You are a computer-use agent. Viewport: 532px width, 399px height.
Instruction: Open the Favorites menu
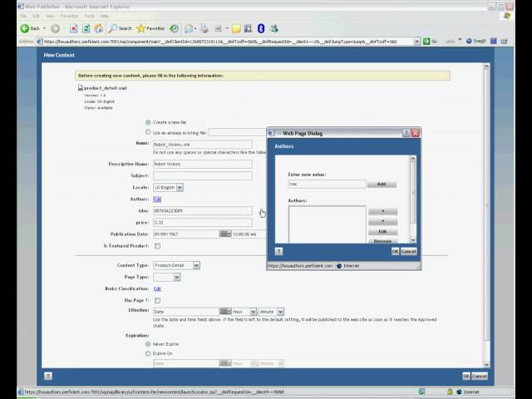[x=69, y=16]
